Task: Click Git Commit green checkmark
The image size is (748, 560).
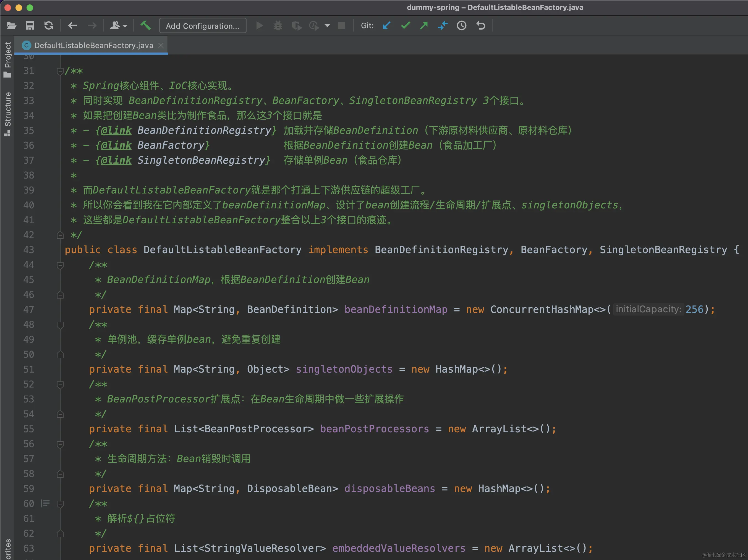Action: click(x=406, y=26)
